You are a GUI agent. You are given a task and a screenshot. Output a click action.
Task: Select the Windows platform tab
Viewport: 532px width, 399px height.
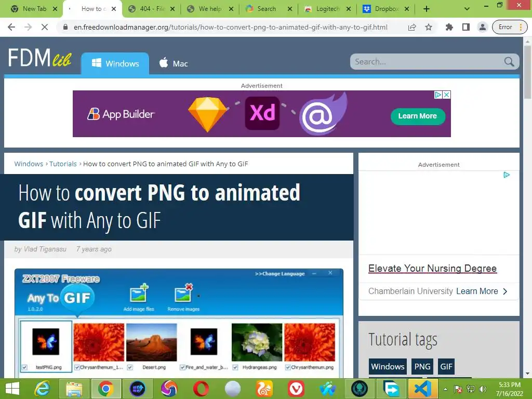coord(115,63)
